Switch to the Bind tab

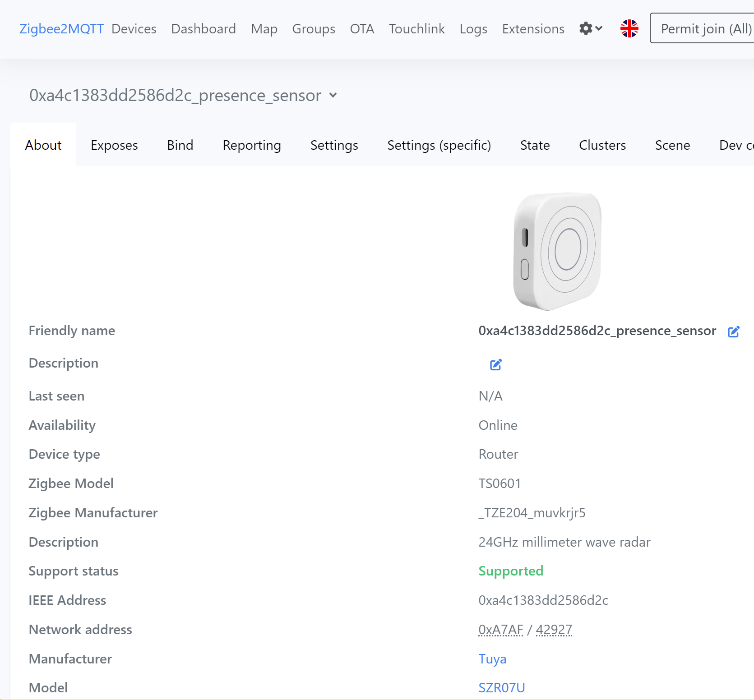180,145
